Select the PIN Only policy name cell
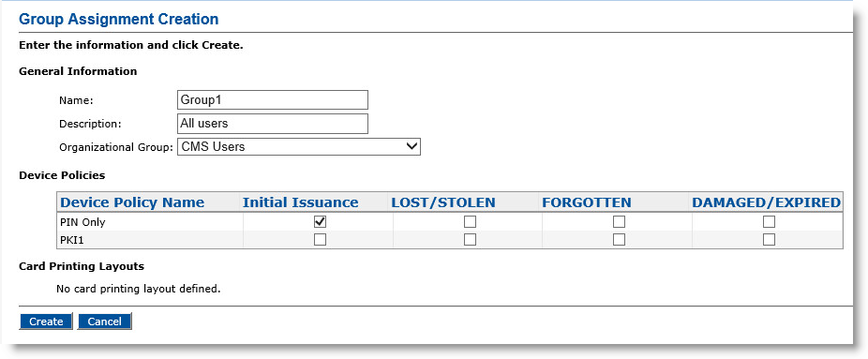This screenshot has height=359, width=868. pos(149,222)
